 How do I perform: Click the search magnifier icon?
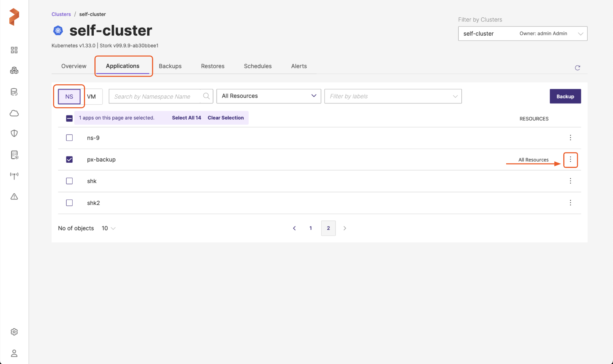(206, 96)
